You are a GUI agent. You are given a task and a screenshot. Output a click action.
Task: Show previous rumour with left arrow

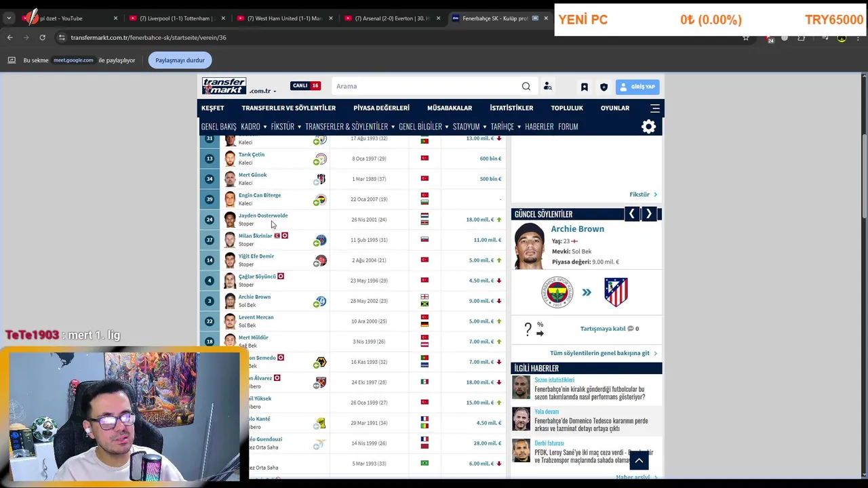[631, 214]
